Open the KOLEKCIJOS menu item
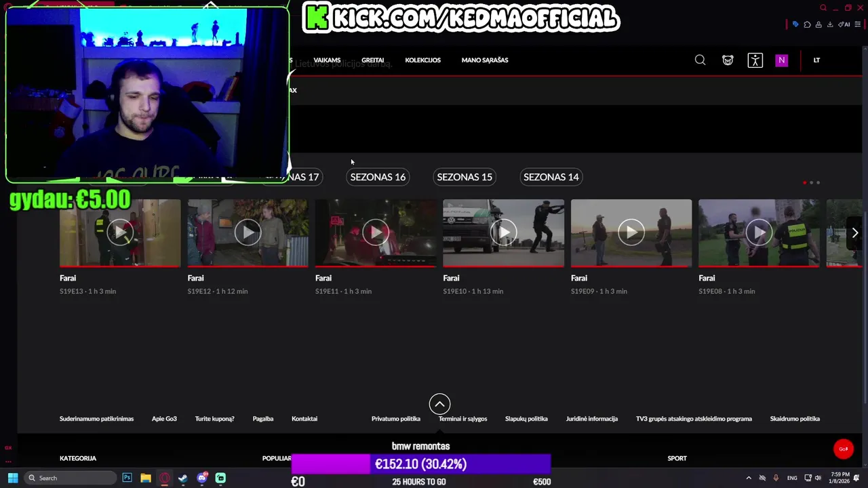This screenshot has height=488, width=868. pos(422,60)
